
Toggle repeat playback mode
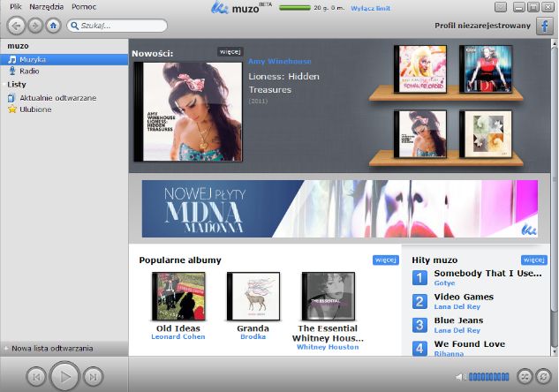(x=543, y=376)
